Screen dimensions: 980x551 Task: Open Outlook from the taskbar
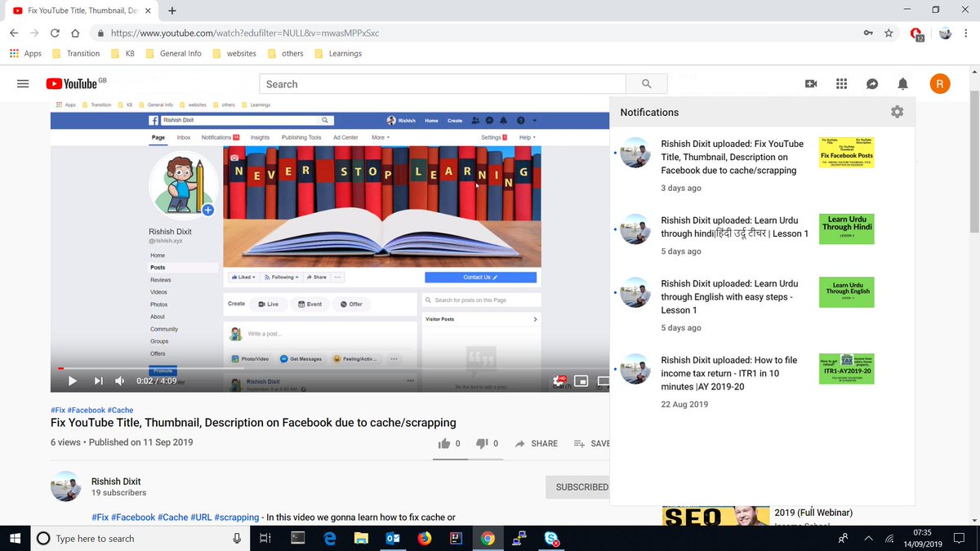coord(392,538)
